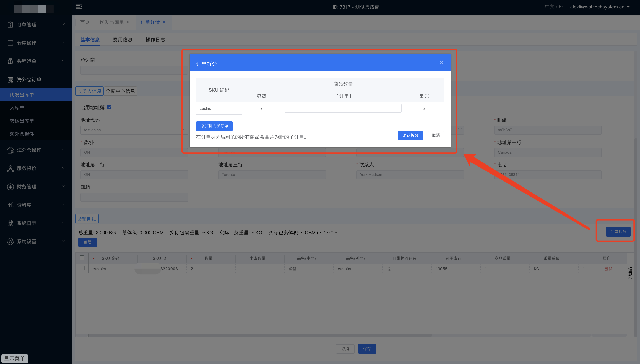Collapse sidebar with top menu-fold icon
Viewport: 640px width, 364px height.
click(79, 7)
